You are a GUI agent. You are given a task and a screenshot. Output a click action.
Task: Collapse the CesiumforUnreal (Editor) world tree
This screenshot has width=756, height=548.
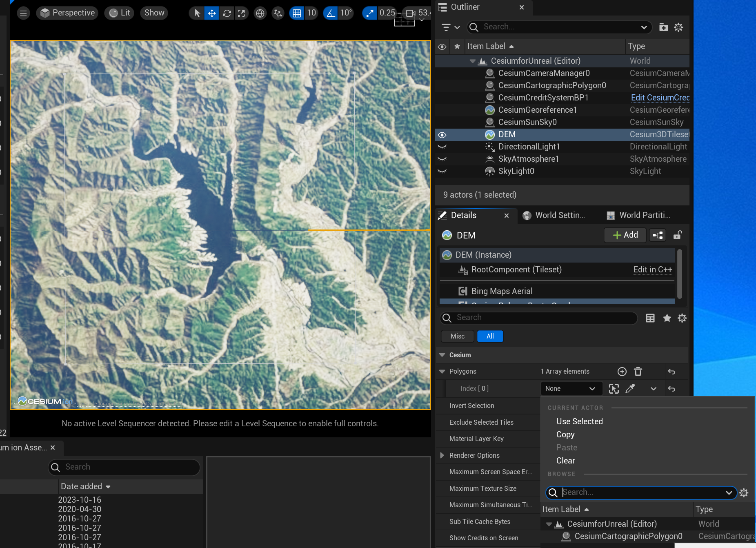[x=472, y=61]
